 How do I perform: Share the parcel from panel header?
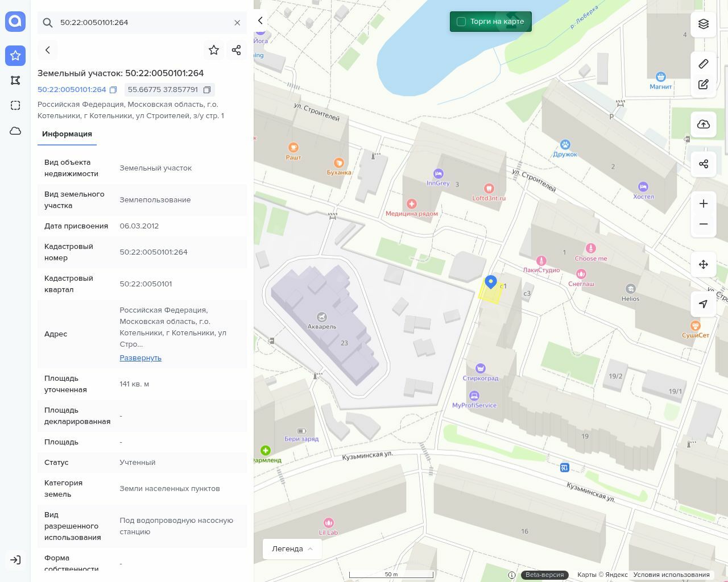tap(237, 50)
